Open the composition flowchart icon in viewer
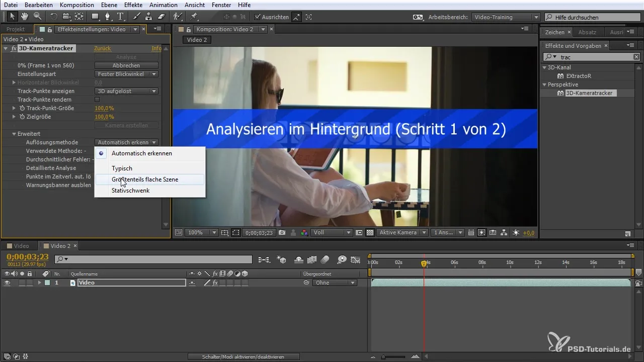Viewport: 644px width, 362px height. click(x=505, y=233)
